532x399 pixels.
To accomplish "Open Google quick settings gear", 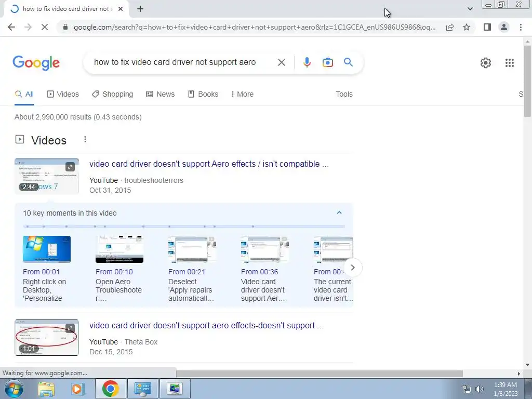I will click(x=486, y=63).
